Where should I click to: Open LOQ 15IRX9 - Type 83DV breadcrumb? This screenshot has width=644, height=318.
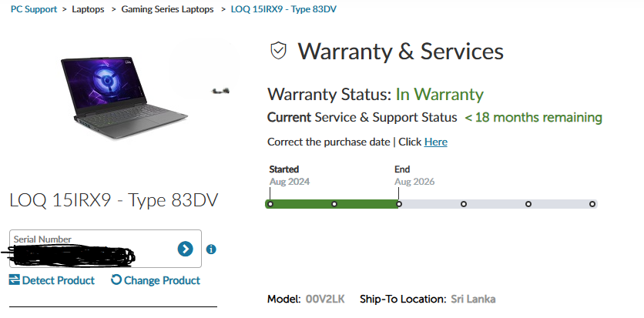pyautogui.click(x=283, y=9)
